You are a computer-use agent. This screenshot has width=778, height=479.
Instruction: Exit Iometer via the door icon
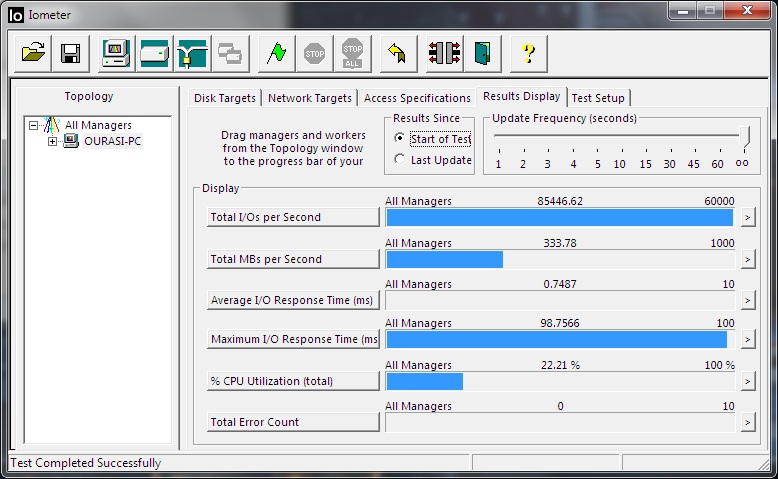[482, 53]
